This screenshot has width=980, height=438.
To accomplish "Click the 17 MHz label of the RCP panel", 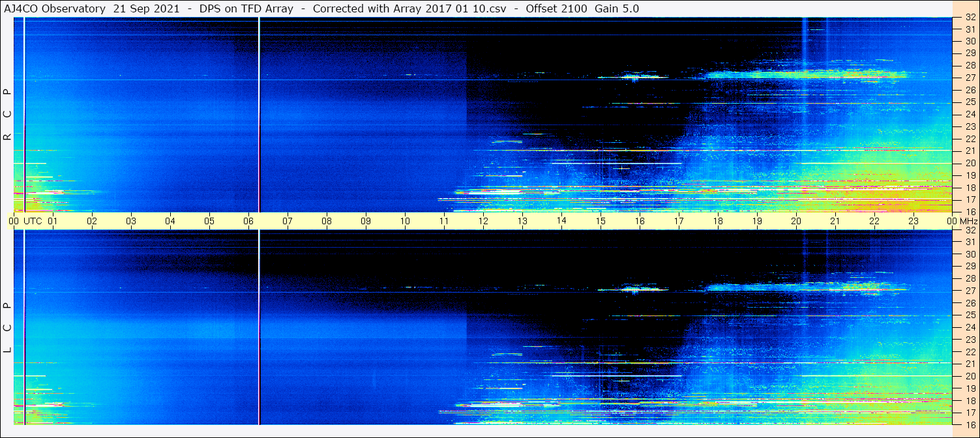I will [970, 199].
